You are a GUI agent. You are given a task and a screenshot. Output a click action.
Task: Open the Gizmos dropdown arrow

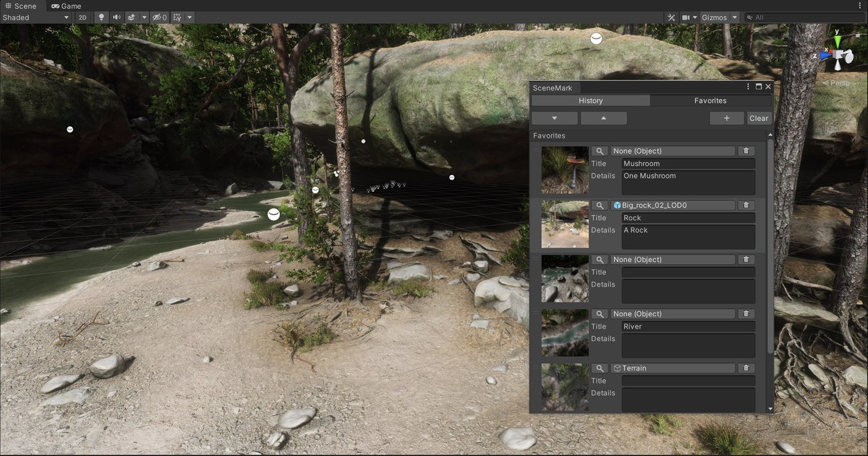tap(735, 17)
